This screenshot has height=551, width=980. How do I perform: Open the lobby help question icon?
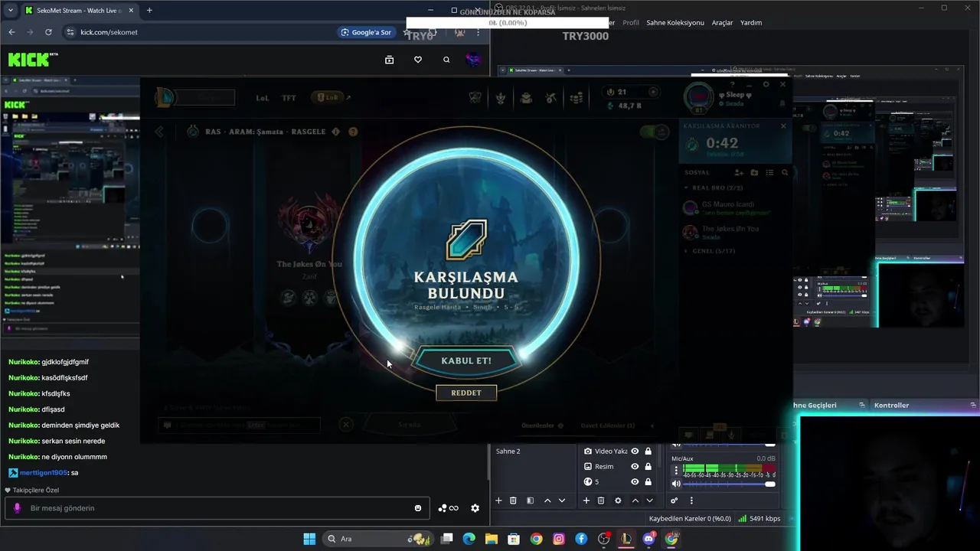(353, 132)
